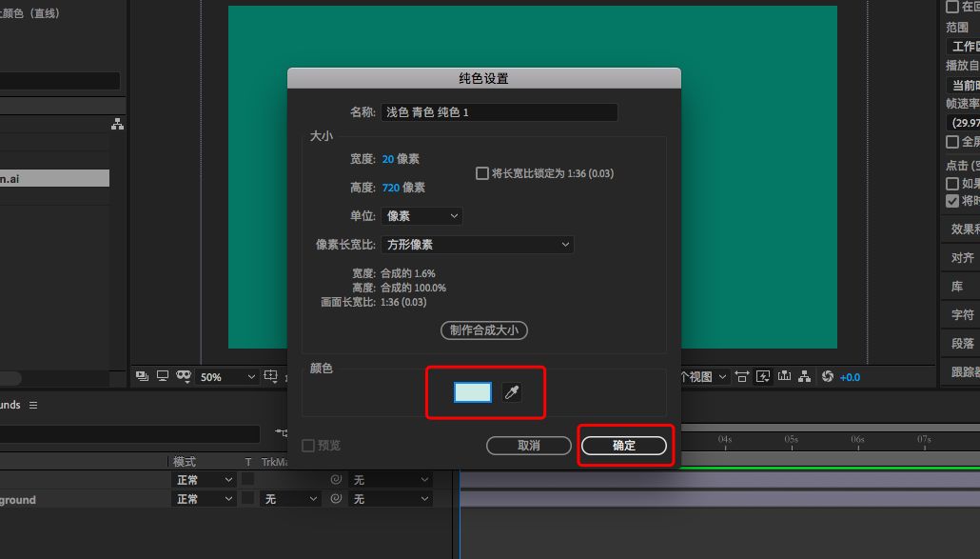Open the 单位 units dropdown

(x=421, y=216)
